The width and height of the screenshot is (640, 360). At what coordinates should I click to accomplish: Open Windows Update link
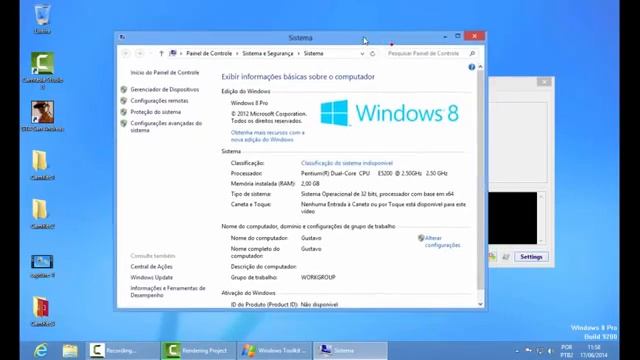pyautogui.click(x=151, y=278)
